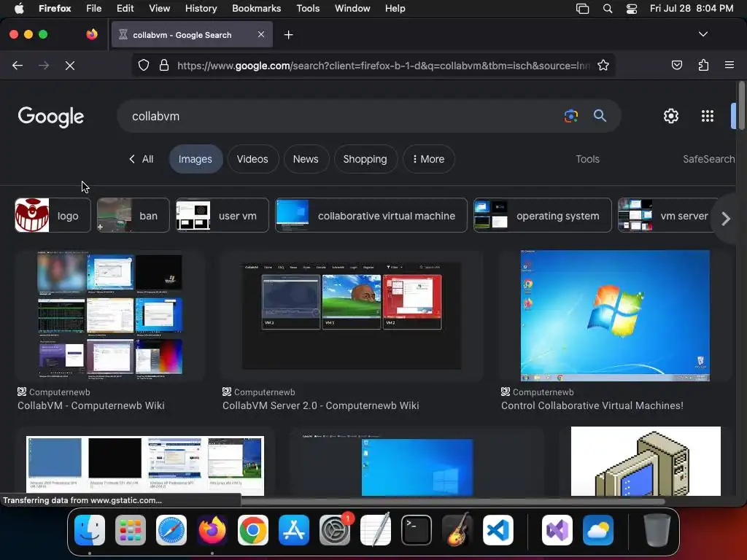
Task: Open the SafeSearch dropdown
Action: [708, 159]
